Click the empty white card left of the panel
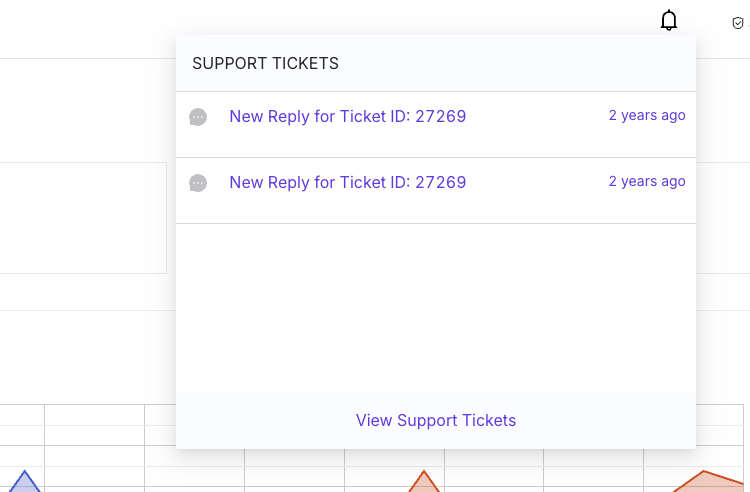The height and width of the screenshot is (492, 750). point(83,218)
